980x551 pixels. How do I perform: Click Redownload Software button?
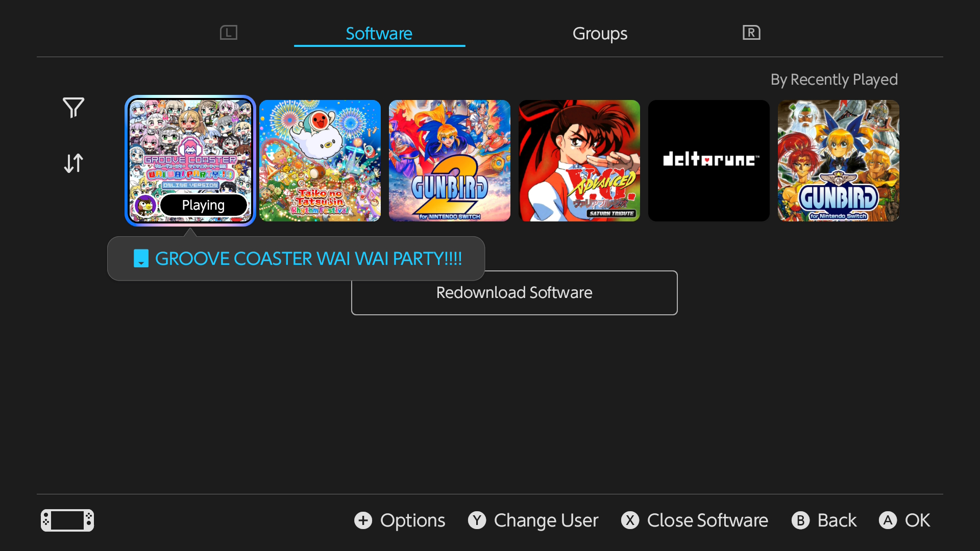[x=514, y=293]
